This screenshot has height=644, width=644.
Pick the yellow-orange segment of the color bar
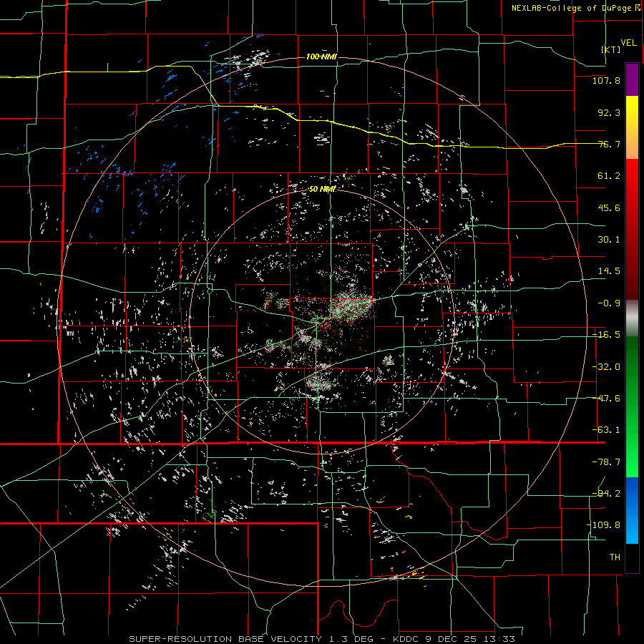[632, 127]
